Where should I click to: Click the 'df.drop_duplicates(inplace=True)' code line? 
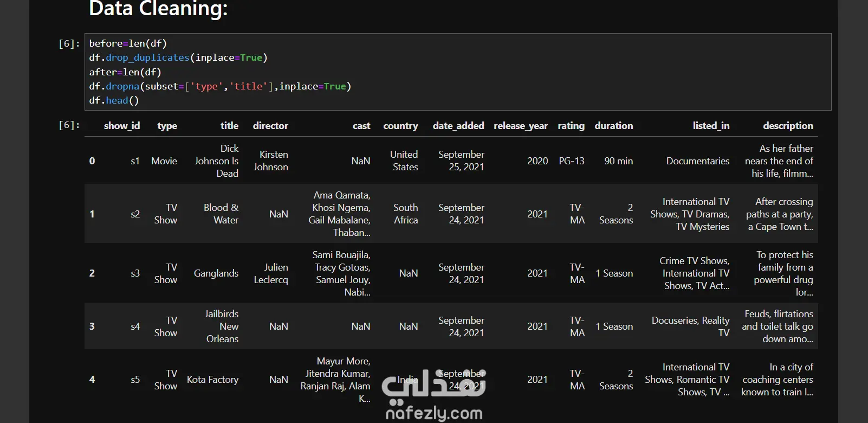tap(178, 57)
